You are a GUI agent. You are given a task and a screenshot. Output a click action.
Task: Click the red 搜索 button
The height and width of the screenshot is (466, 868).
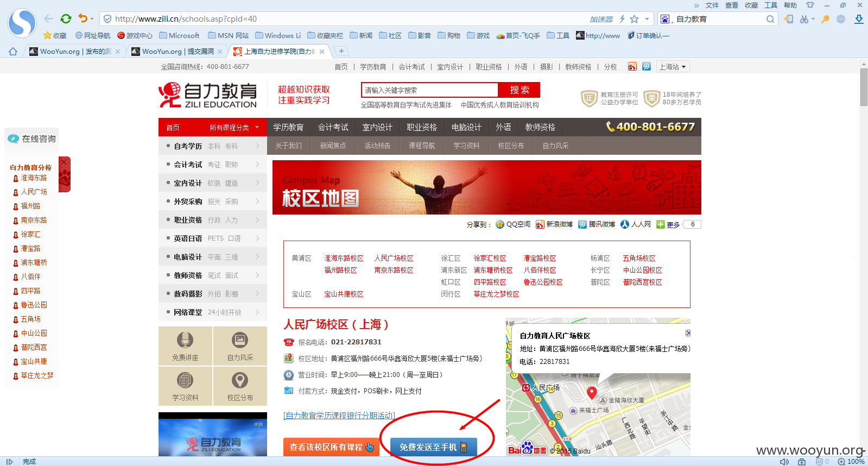pyautogui.click(x=519, y=90)
